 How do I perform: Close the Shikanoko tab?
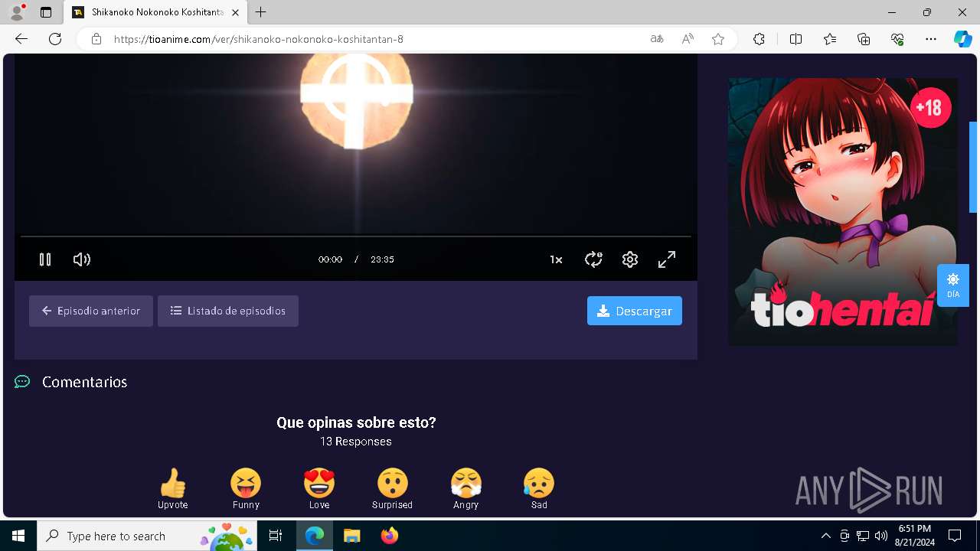(x=235, y=12)
